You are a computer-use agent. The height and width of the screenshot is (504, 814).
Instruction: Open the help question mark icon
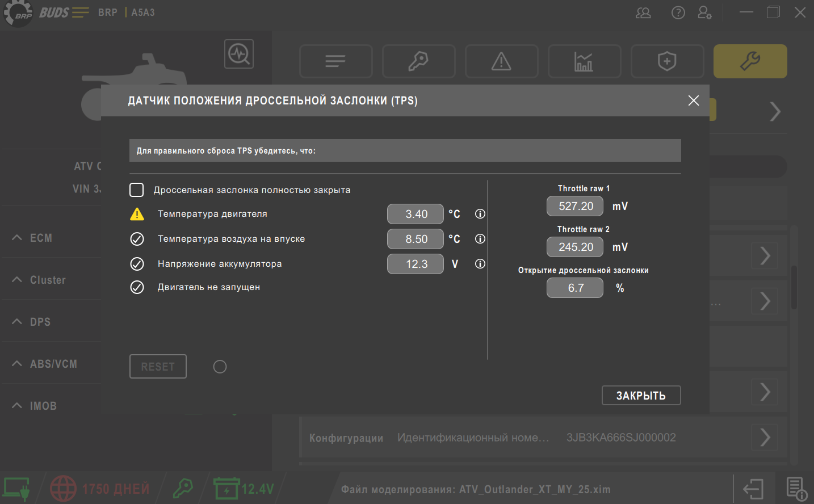pos(678,12)
